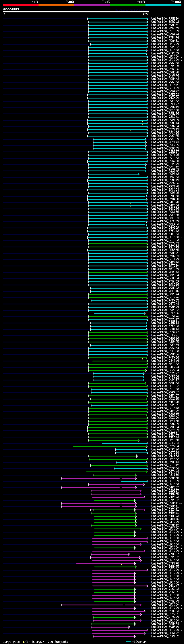Image resolution: width=184 pixels, height=644 pixels.
Task: Select hit label UniRef100_C9EID2
Action: [165, 95]
